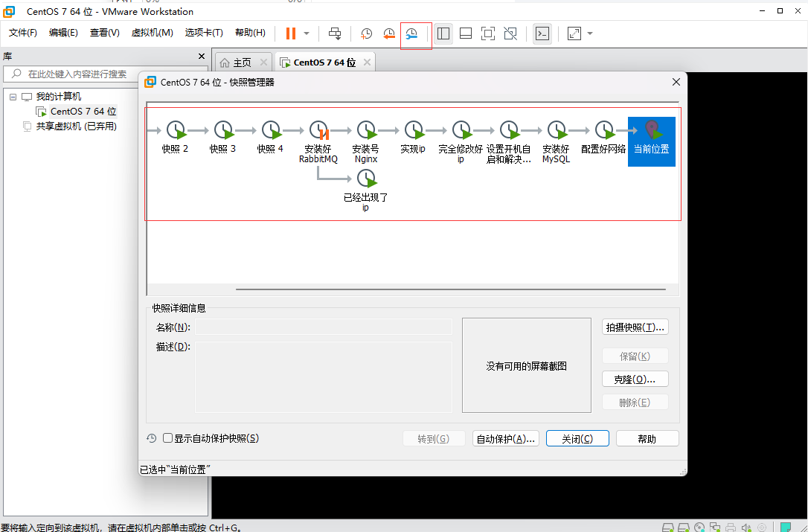
Task: Select the 设置开机自启和解决… snapshot
Action: [509, 142]
